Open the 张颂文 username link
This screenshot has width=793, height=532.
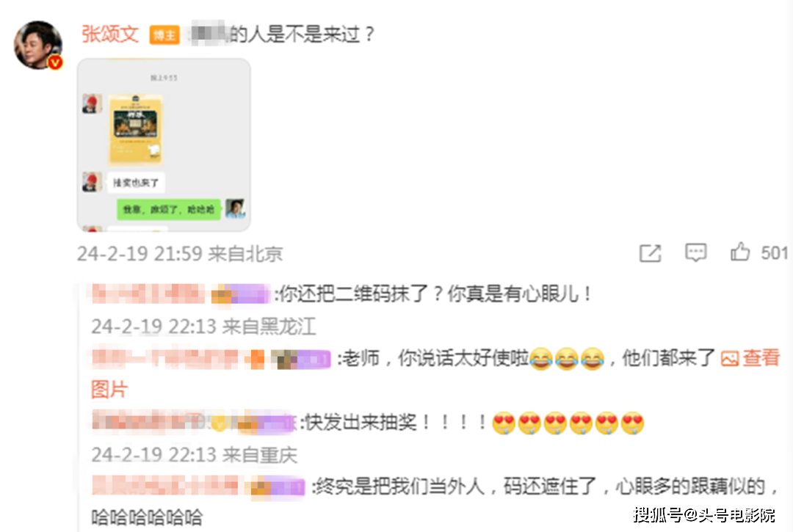[110, 34]
